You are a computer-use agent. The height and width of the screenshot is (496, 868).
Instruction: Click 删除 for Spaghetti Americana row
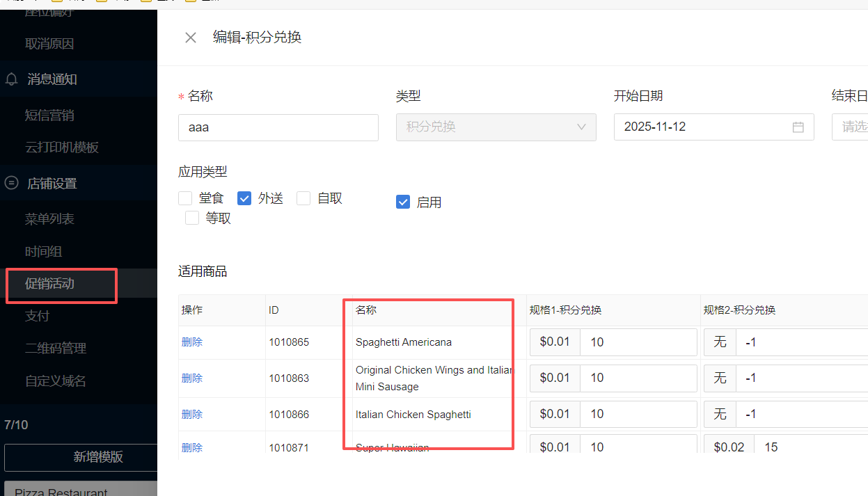coord(192,342)
